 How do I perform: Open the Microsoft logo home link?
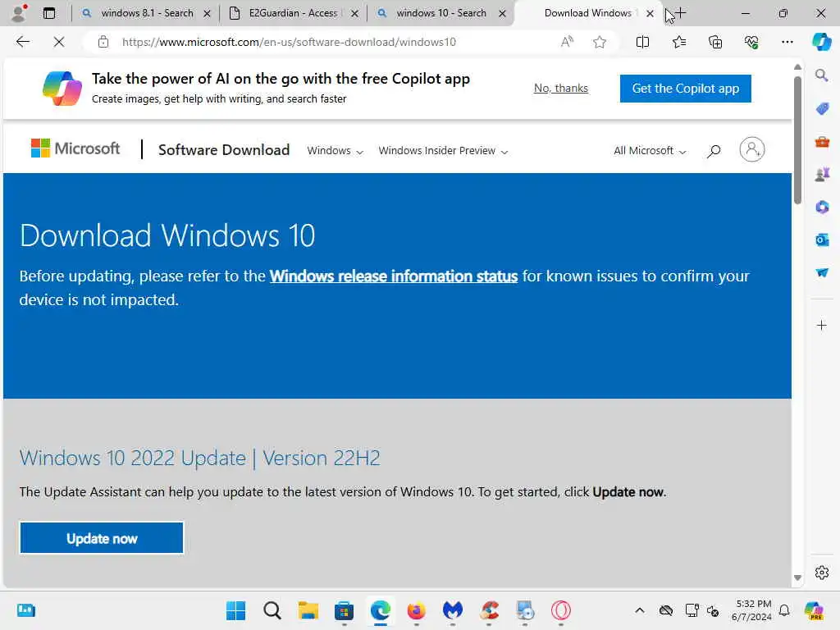(75, 148)
